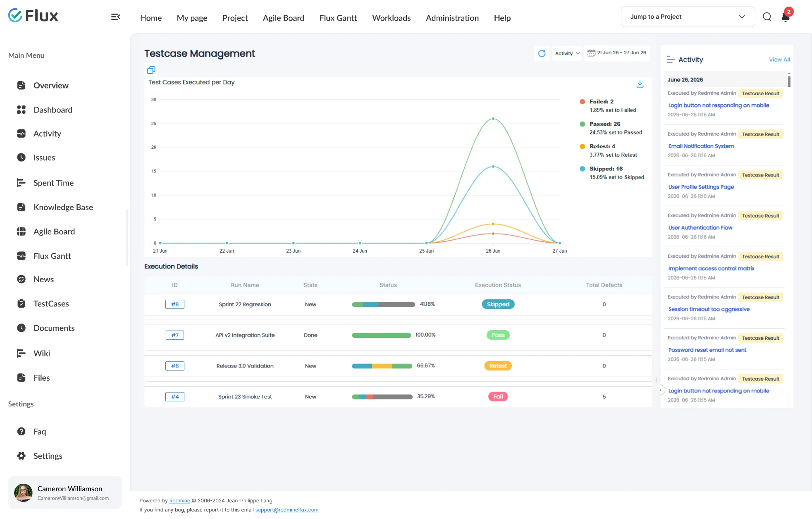This screenshot has height=519, width=812.
Task: Click the Redmine footer link
Action: click(x=180, y=500)
